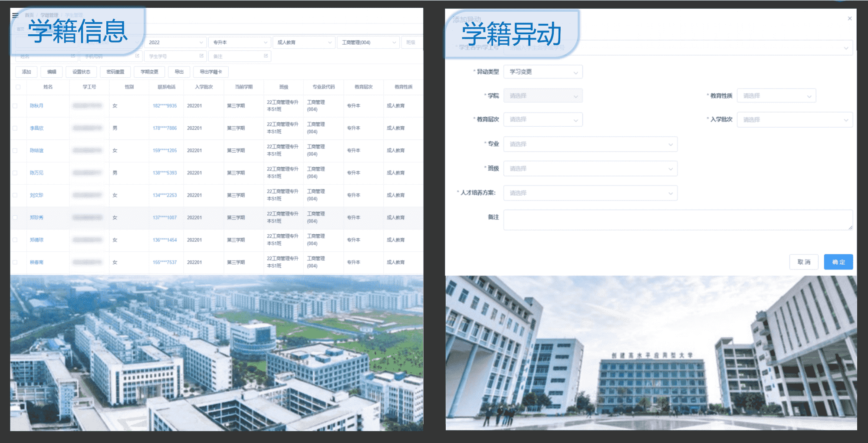Viewport: 868px width, 443px height.
Task: Click the 学期变更 button
Action: click(x=149, y=72)
